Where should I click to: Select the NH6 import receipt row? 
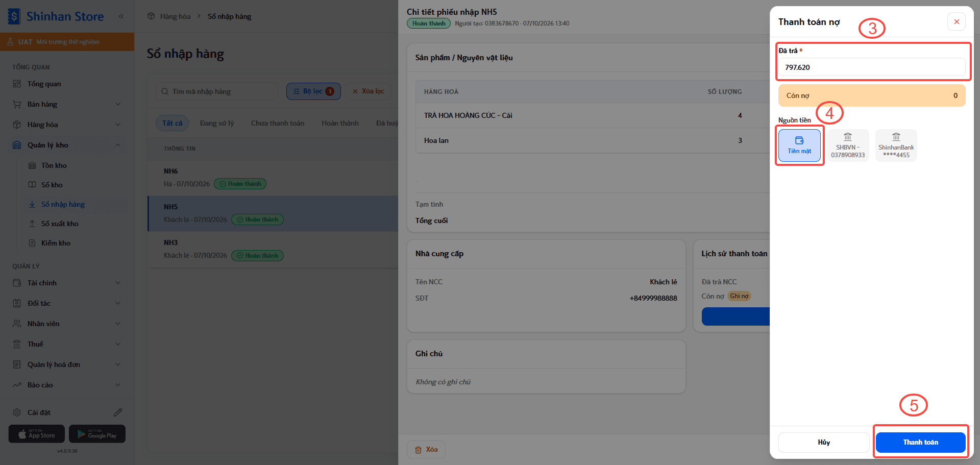tap(273, 178)
